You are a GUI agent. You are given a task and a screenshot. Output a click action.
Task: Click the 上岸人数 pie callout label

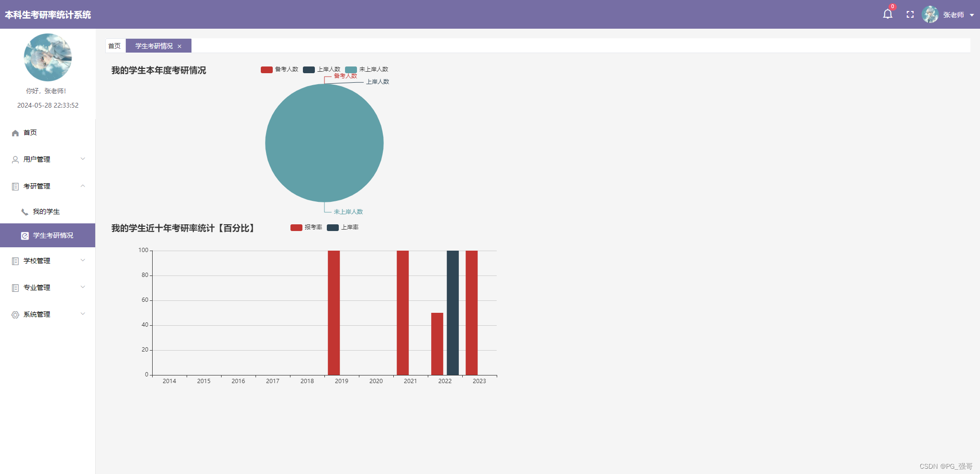[378, 82]
